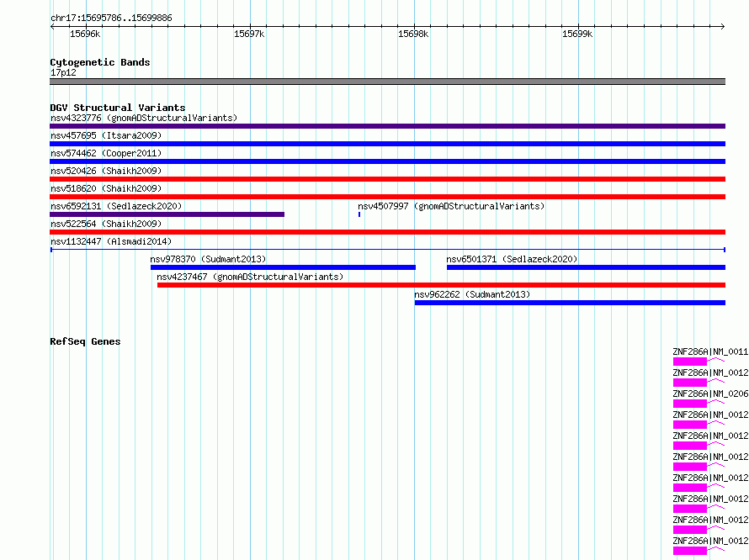Screen dimensions: 749x560
Task: Open the nsv522564 (Shaikh2009) label
Action: click(106, 224)
